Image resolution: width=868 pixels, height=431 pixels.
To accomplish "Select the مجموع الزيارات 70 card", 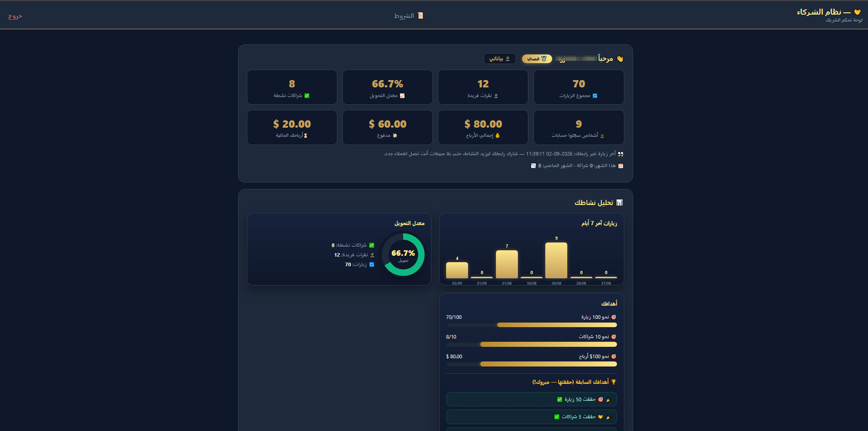I will pos(579,87).
